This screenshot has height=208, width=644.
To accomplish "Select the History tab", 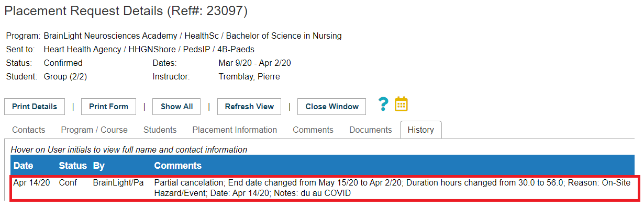I will pos(420,130).
